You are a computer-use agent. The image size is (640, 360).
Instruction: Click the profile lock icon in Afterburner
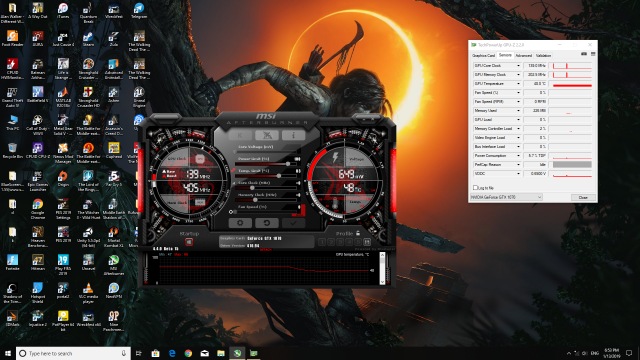pyautogui.click(x=358, y=233)
